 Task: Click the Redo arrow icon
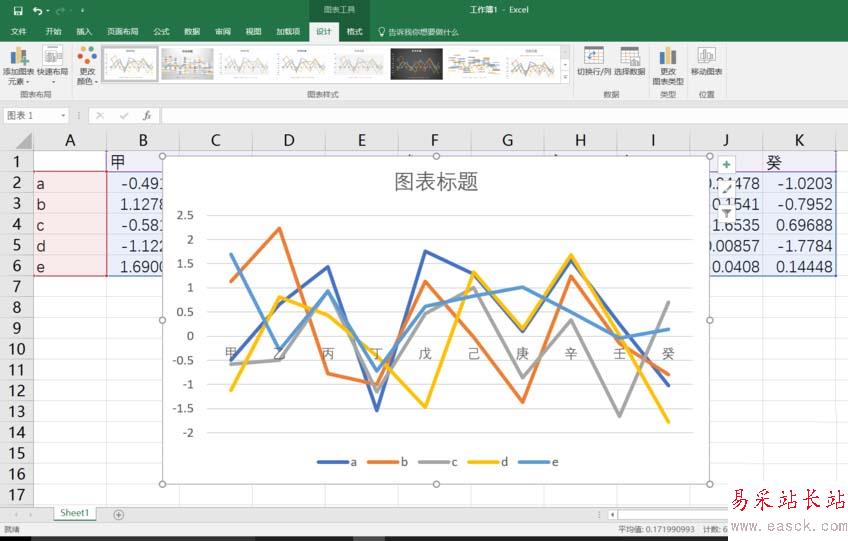[x=60, y=11]
